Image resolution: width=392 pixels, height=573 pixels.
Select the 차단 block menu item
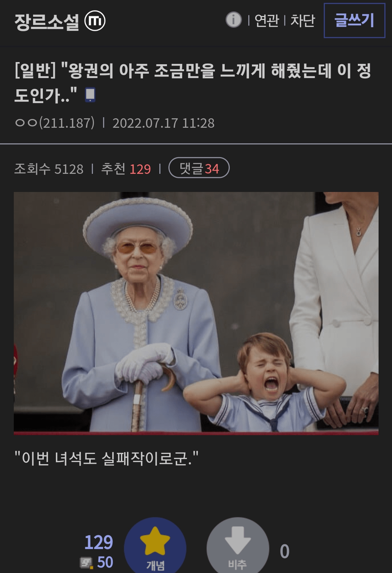tap(303, 20)
